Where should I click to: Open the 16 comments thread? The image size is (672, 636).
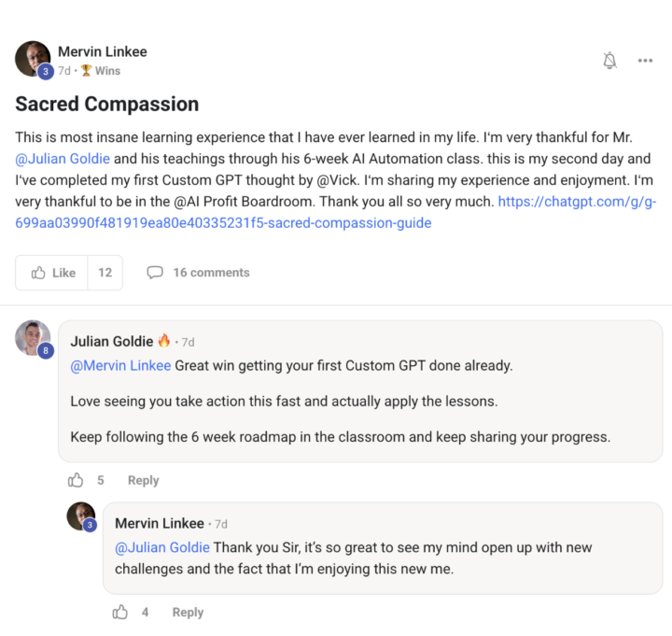click(199, 273)
